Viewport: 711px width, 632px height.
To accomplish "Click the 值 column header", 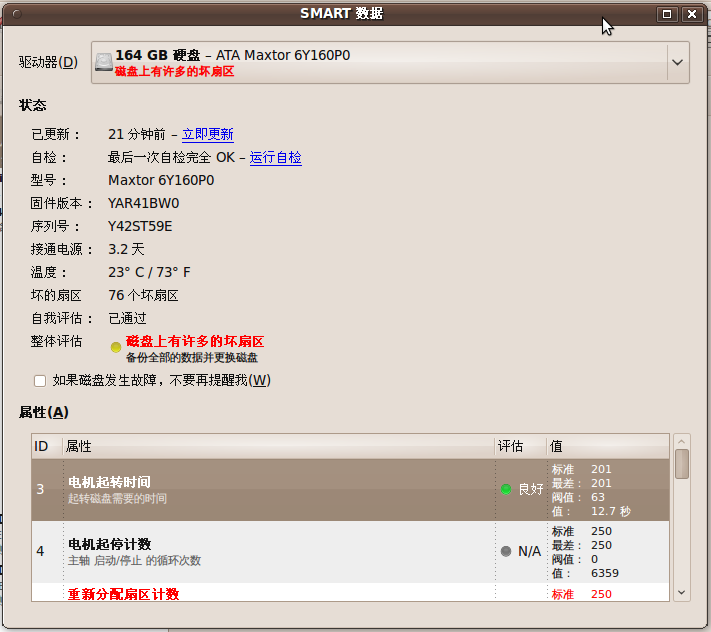I will point(608,447).
